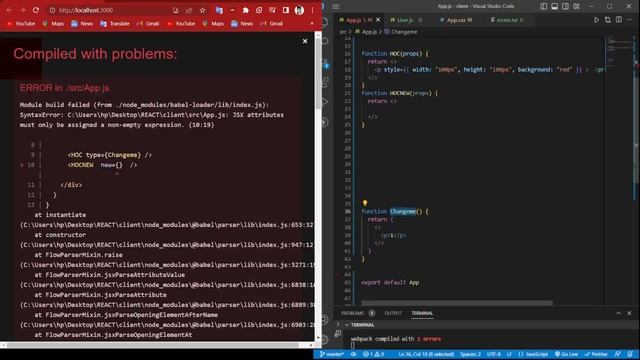This screenshot has height=360, width=640.
Task: Click the install app icon in address bar
Action: coord(176,10)
